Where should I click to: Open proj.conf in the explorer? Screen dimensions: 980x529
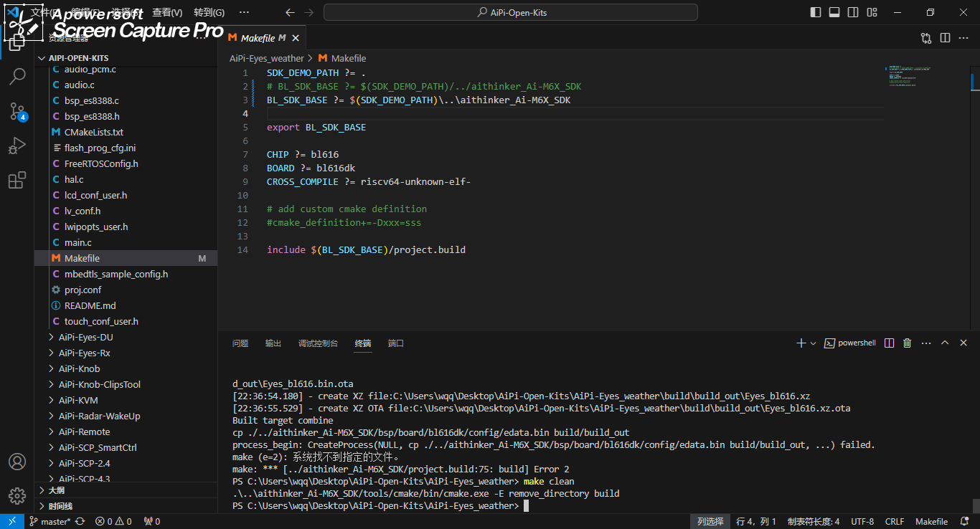pos(126,290)
